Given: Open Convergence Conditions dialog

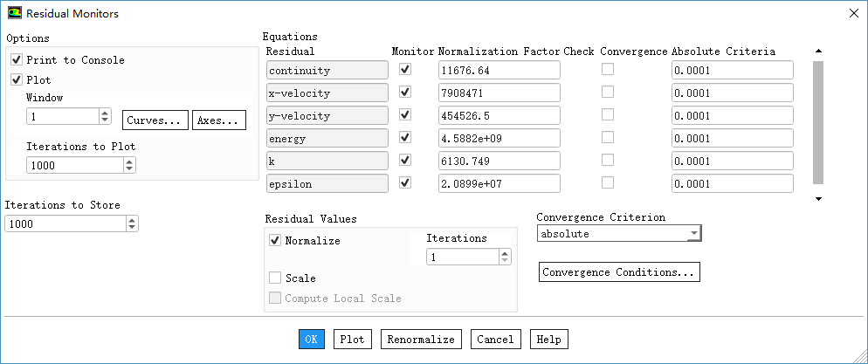Looking at the screenshot, I should coord(619,272).
